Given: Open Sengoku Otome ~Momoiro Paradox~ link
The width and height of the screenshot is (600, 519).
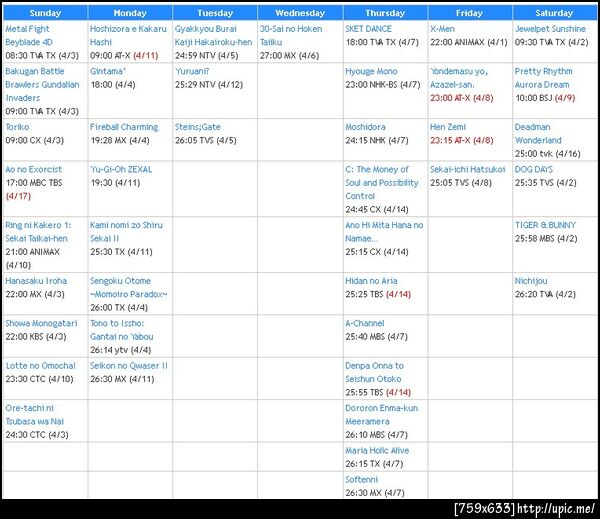Looking at the screenshot, I should 129,287.
